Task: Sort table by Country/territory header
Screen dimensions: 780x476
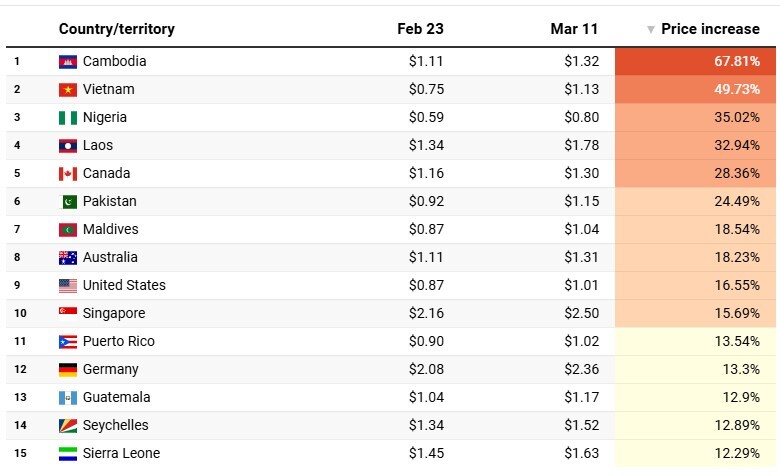Action: pos(116,29)
